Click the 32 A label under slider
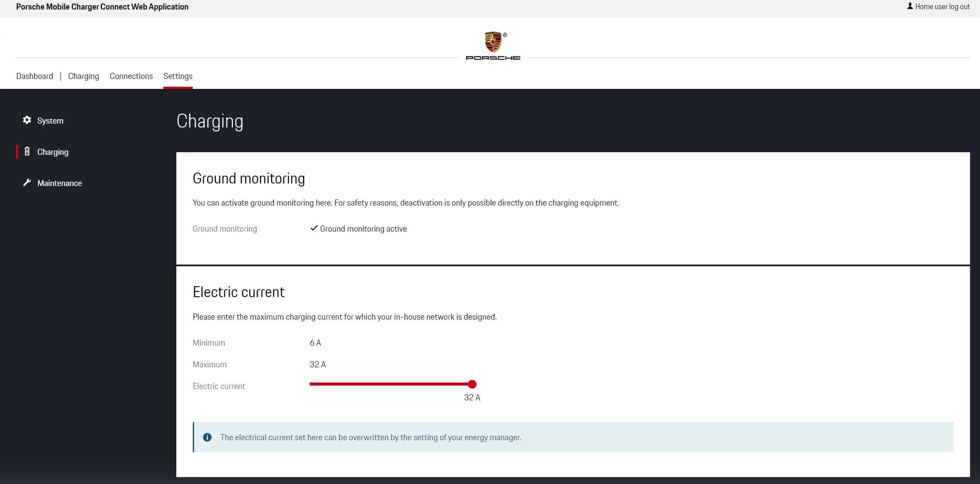This screenshot has width=980, height=484. point(472,398)
